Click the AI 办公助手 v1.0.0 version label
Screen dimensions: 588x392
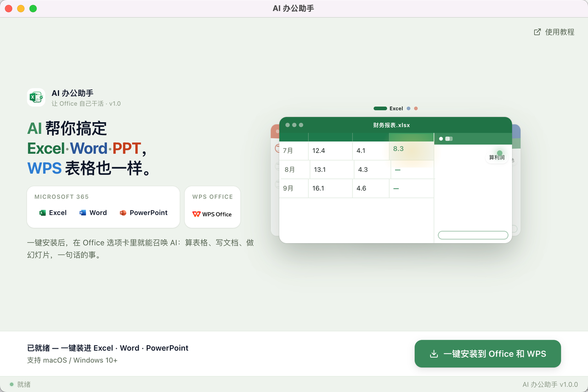[550, 384]
